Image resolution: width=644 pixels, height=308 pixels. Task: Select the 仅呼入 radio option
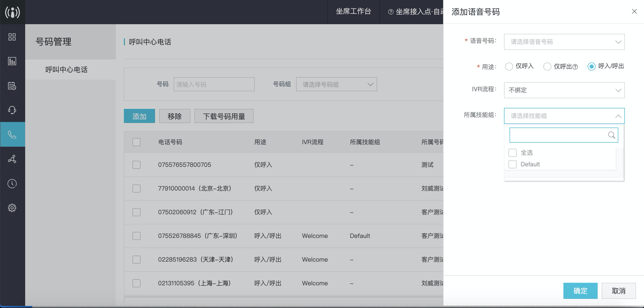pos(509,67)
